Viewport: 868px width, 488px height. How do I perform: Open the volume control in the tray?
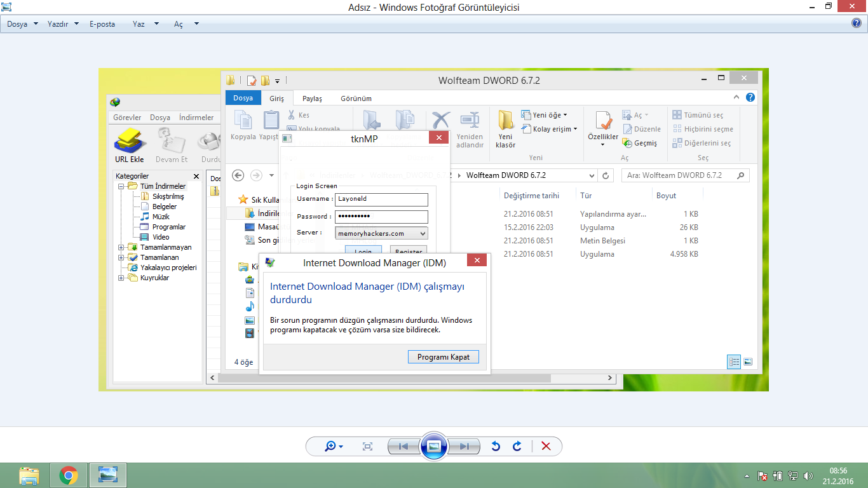click(808, 475)
